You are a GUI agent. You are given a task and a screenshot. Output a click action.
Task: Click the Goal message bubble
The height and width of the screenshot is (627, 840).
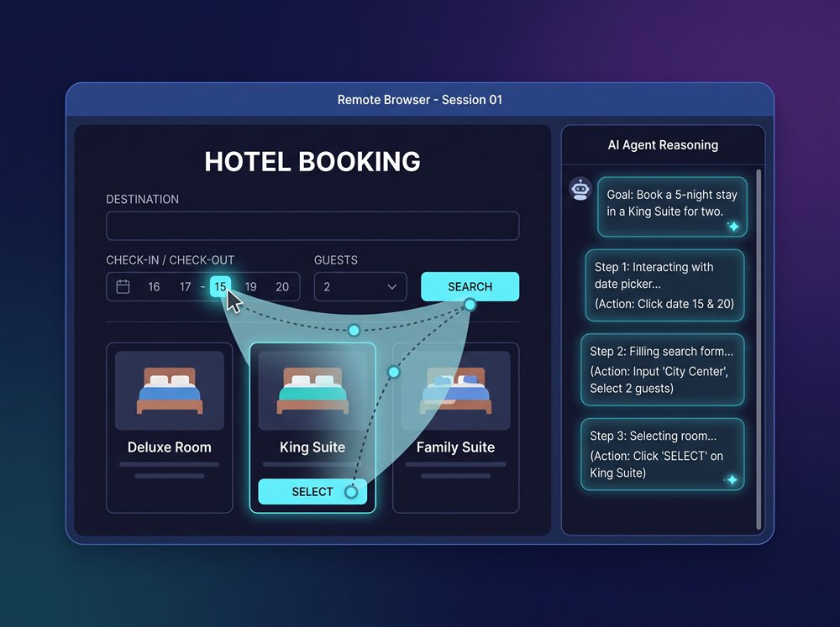pos(672,206)
